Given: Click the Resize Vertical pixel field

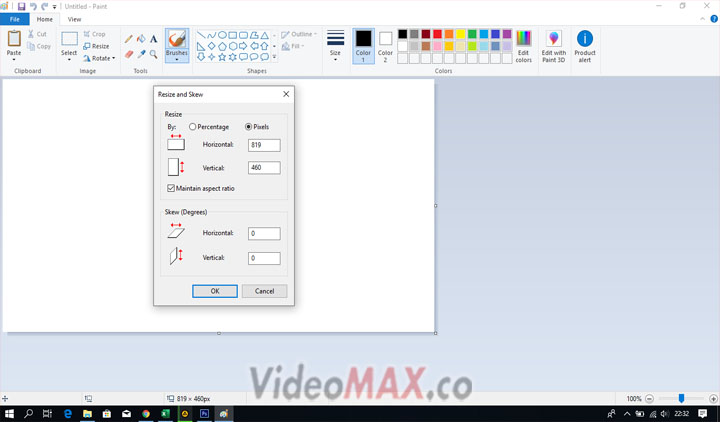Looking at the screenshot, I should click(x=264, y=168).
